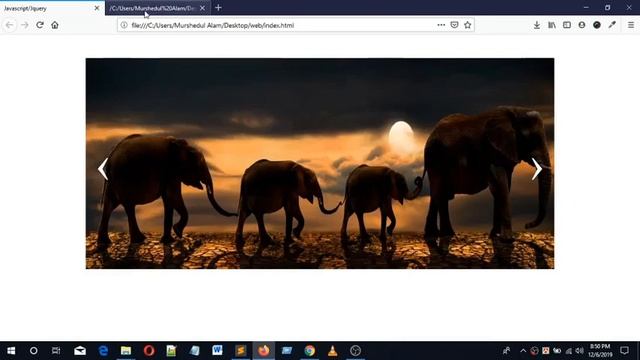This screenshot has height=360, width=640.
Task: Activate the eyedropper color picker
Action: click(612, 25)
